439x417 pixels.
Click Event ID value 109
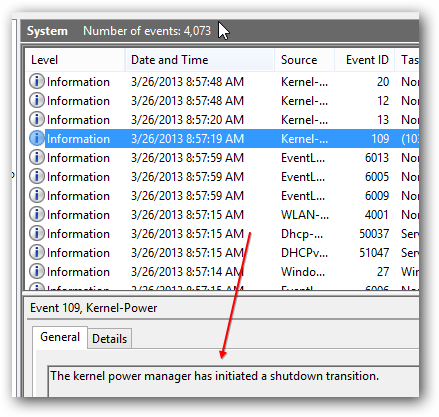click(x=380, y=139)
